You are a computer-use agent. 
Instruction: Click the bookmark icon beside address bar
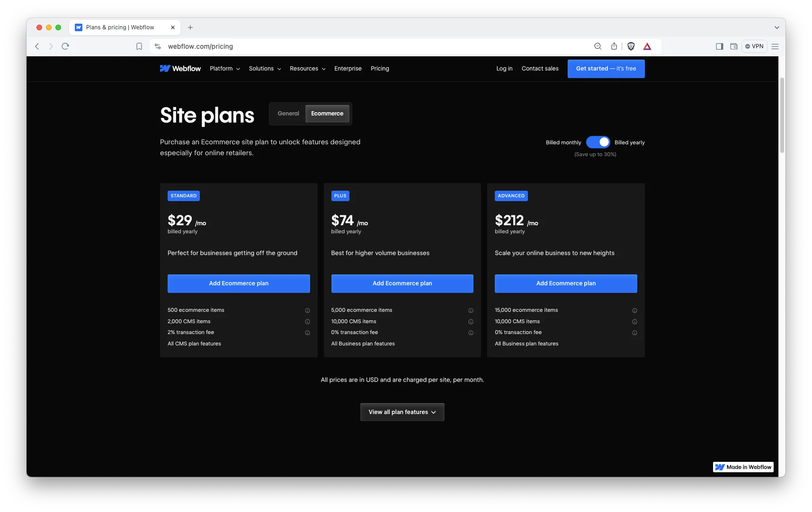point(139,46)
